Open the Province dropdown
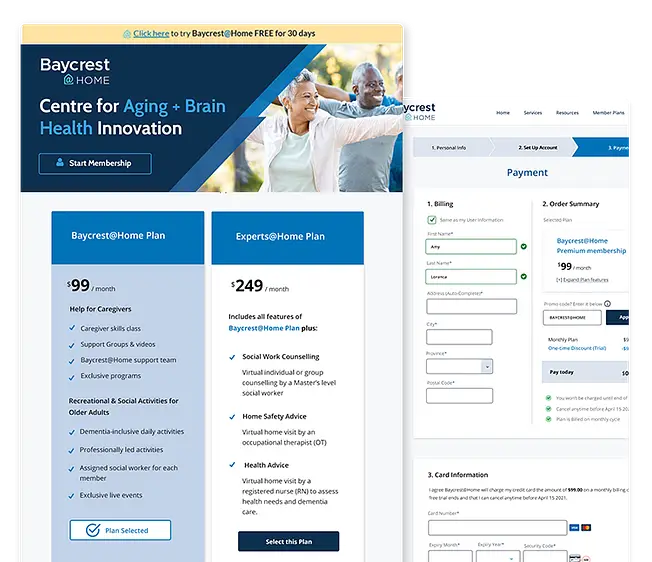This screenshot has width=652, height=562. (487, 367)
